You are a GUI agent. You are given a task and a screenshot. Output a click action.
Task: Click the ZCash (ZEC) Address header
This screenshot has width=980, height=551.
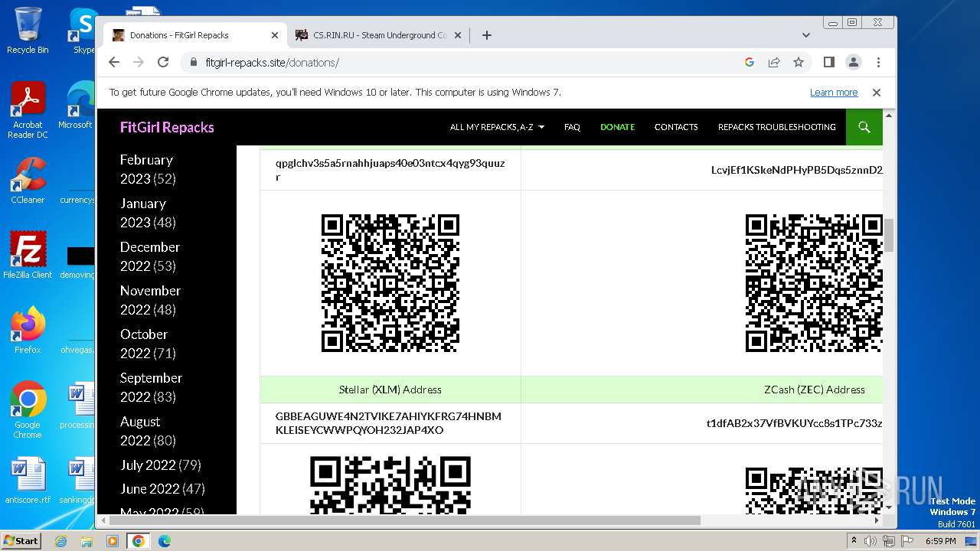815,390
